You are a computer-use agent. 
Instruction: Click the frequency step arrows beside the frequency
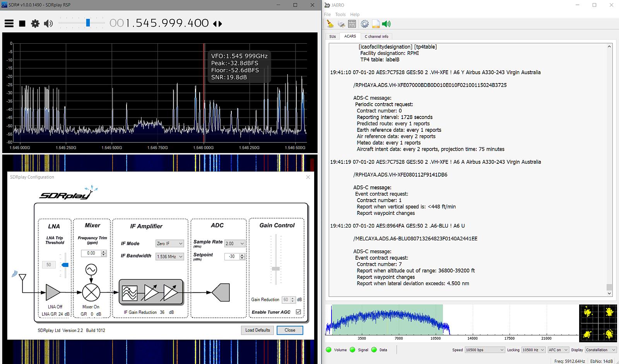point(217,24)
